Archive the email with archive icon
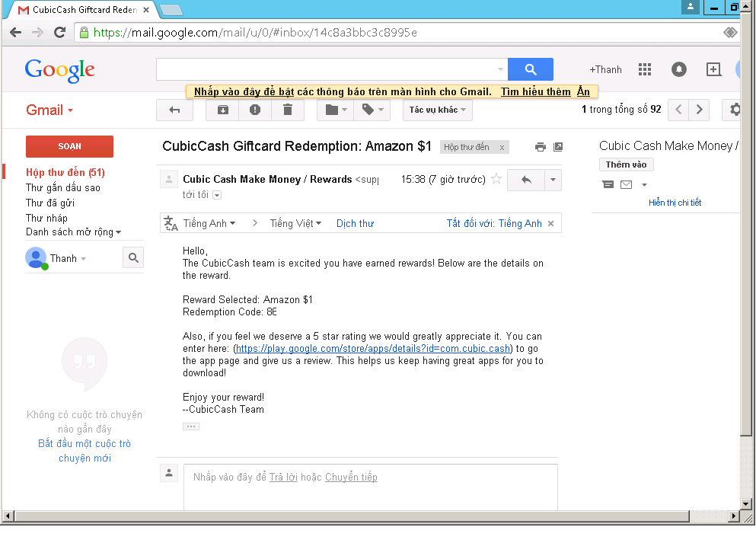 pyautogui.click(x=223, y=110)
